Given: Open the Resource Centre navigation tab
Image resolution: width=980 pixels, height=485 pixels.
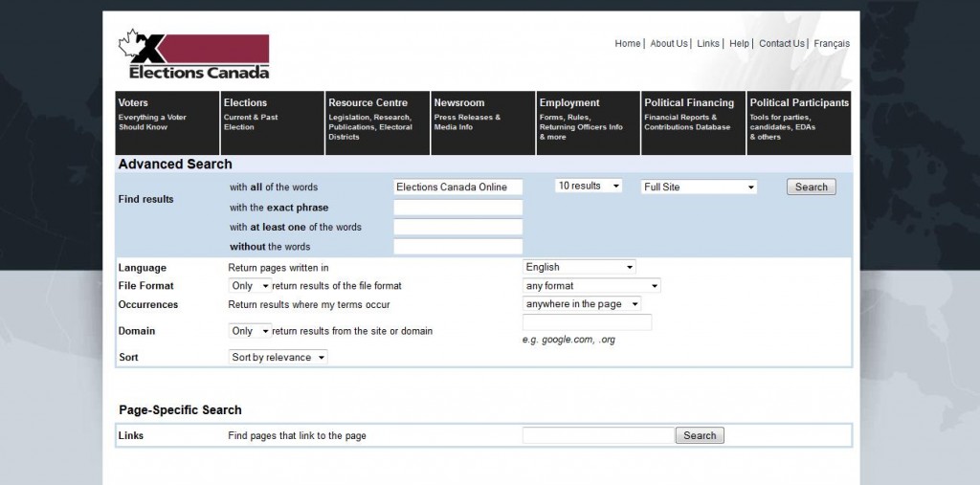Looking at the screenshot, I should pos(377,123).
